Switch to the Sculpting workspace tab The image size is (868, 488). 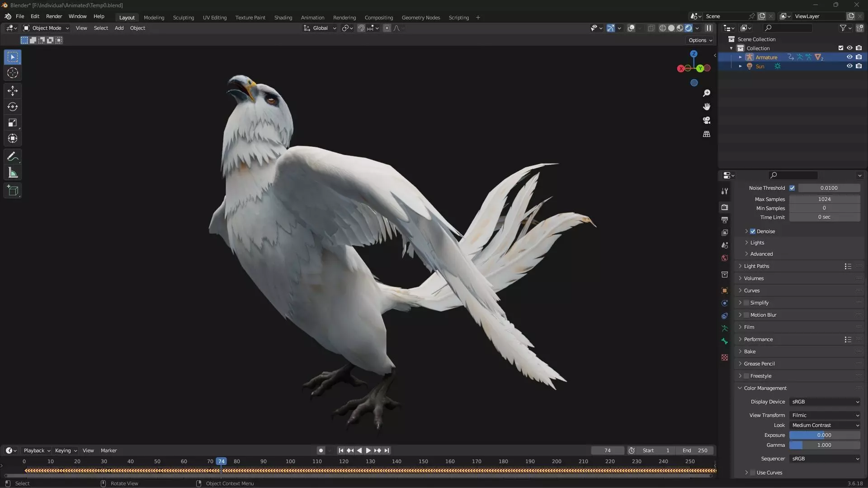(183, 18)
